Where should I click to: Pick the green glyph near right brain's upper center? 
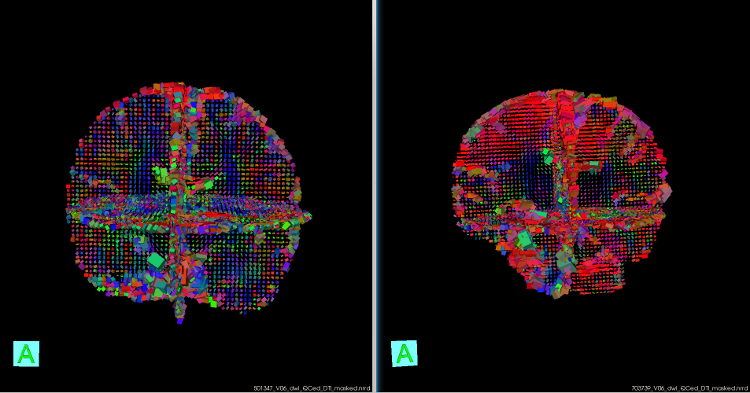(x=547, y=156)
